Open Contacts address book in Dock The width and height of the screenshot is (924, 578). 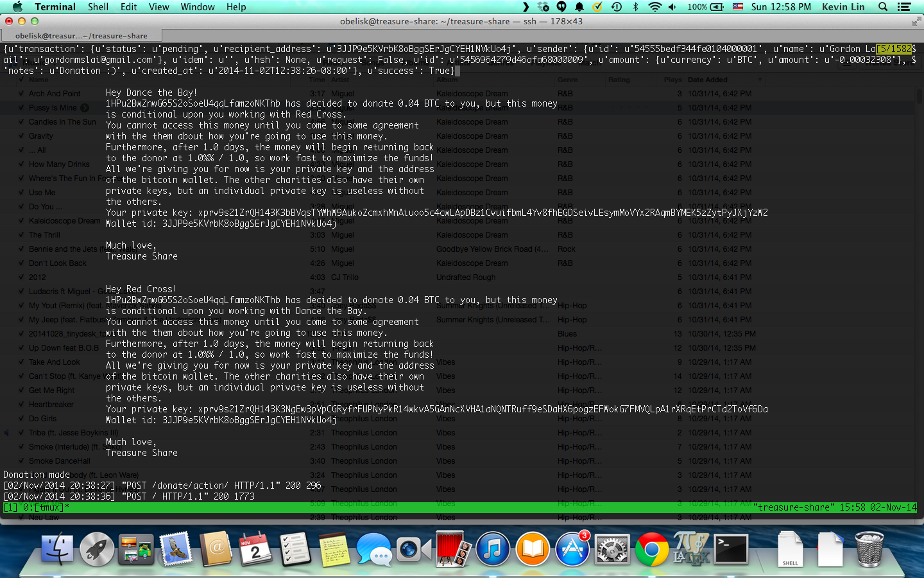point(216,550)
